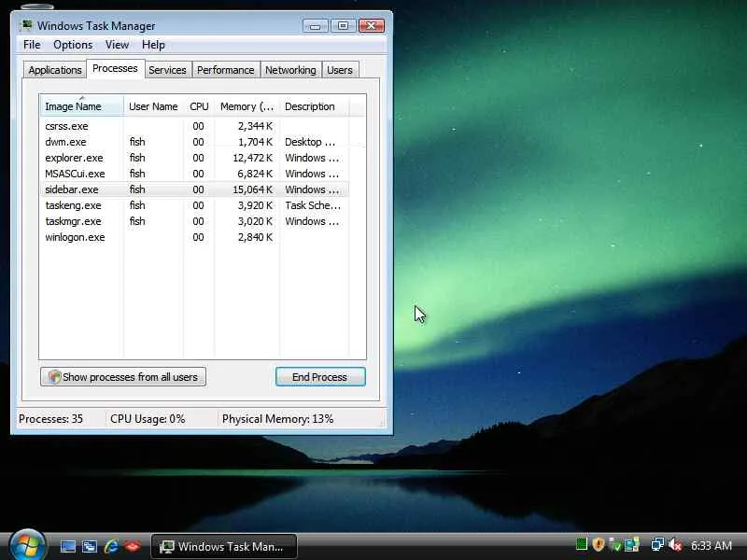This screenshot has height=560, width=747.
Task: Click green CPU meter tray icon
Action: pos(581,544)
